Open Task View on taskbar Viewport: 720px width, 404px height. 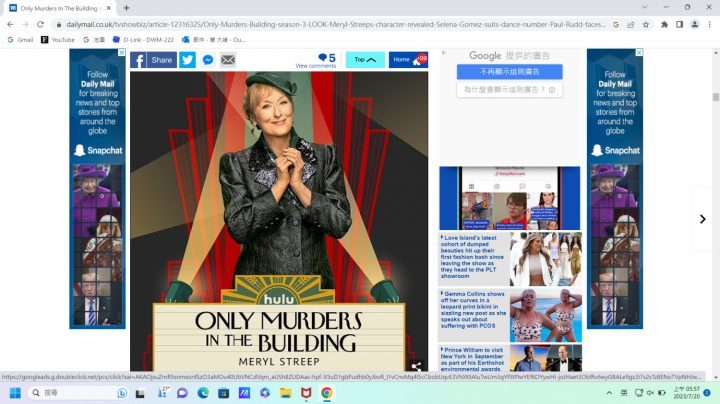tap(140, 393)
